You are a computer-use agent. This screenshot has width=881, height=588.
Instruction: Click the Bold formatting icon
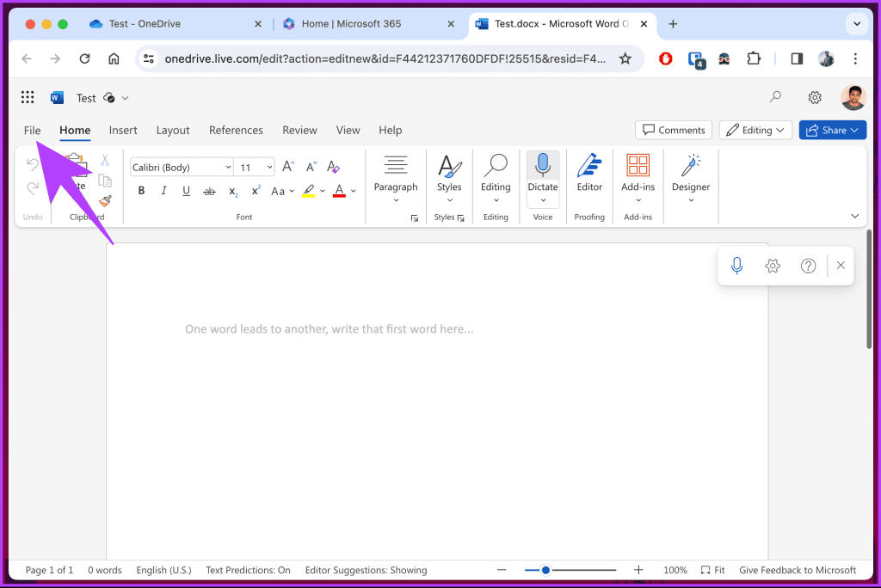142,191
